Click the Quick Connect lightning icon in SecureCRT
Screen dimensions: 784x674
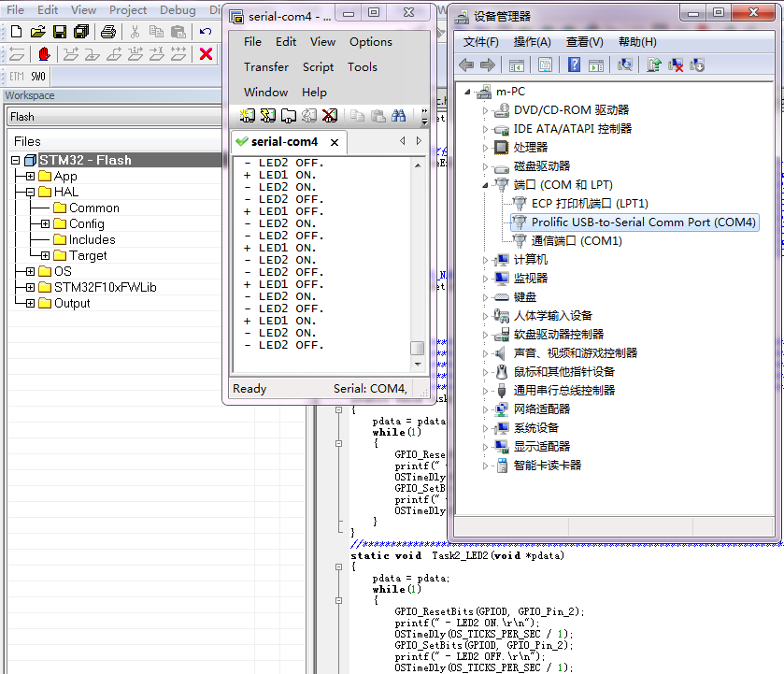[x=267, y=116]
